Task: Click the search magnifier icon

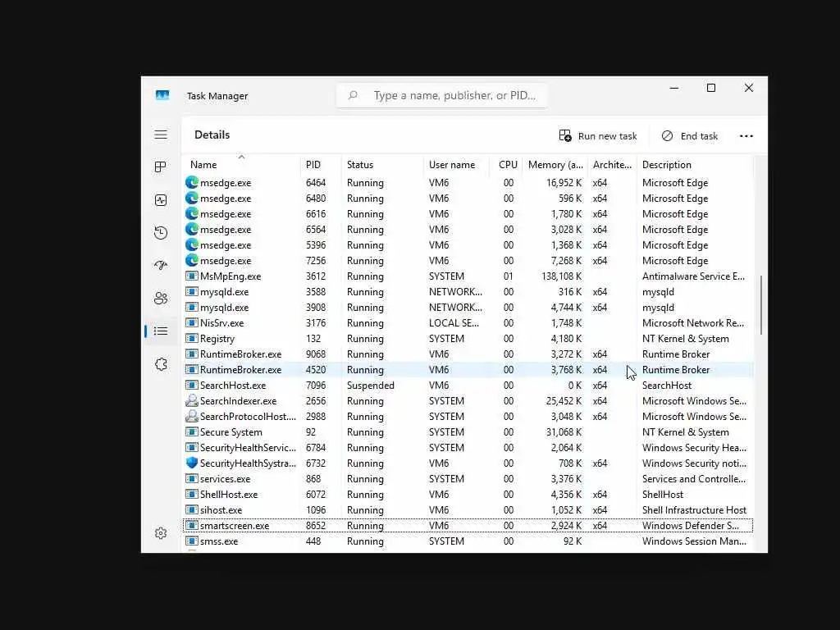Action: tap(353, 95)
